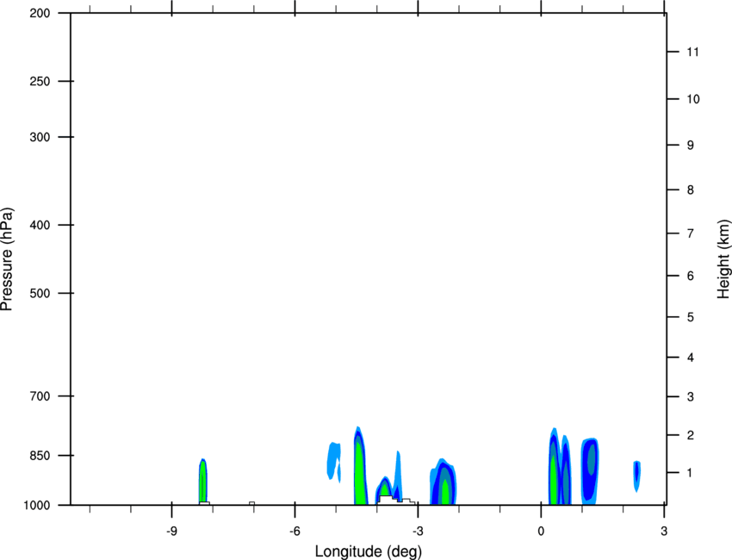Click the 'Pressure (hPa)' axis title
732x560 pixels.
(7, 259)
